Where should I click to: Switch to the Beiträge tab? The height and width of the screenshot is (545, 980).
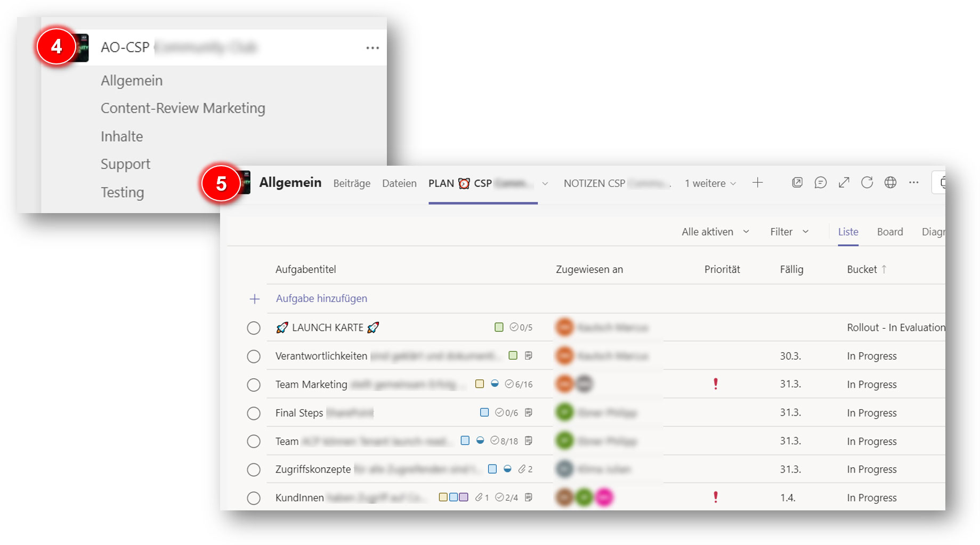[352, 183]
